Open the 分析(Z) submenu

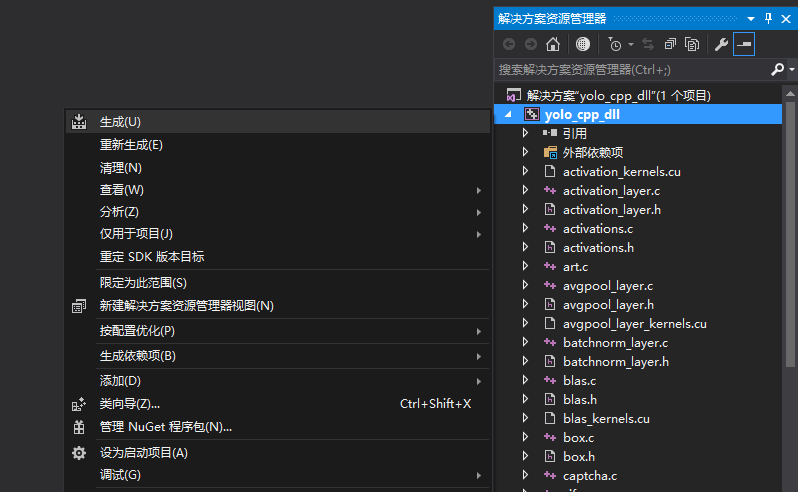278,212
